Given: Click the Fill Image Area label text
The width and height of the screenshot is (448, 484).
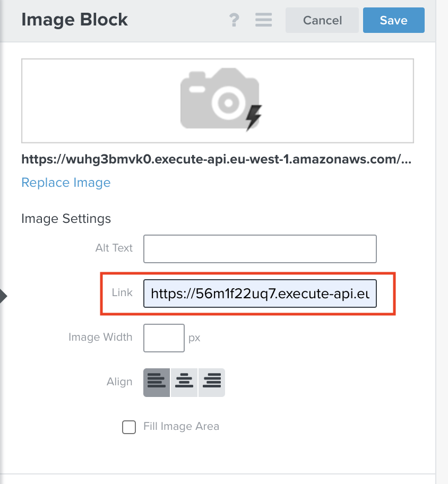Looking at the screenshot, I should click(x=181, y=427).
